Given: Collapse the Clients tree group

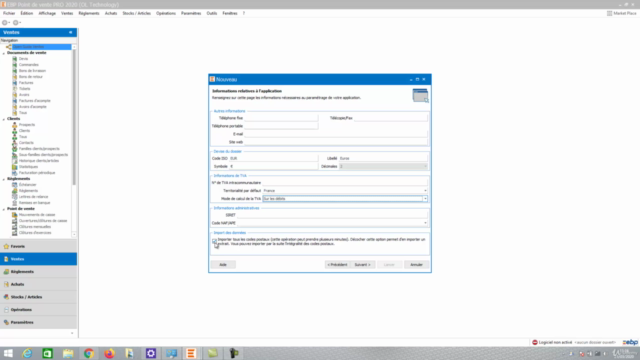Looking at the screenshot, I should 4,119.
